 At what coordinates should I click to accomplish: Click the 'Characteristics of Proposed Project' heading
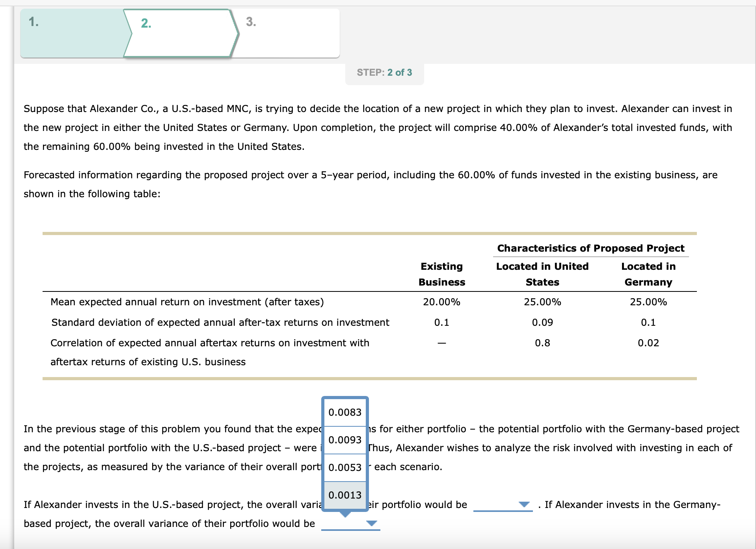591,248
